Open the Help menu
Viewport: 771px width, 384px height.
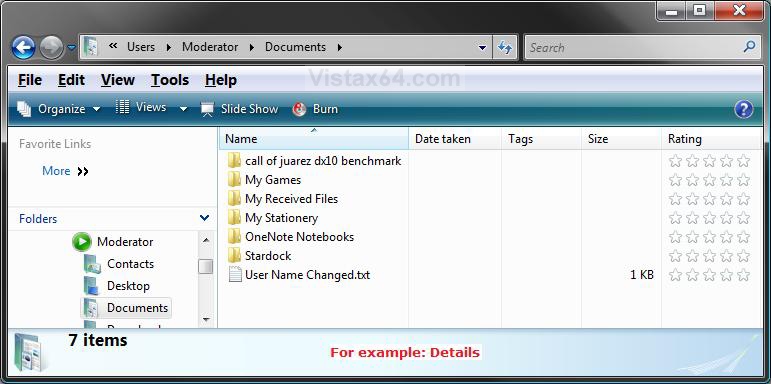[221, 80]
